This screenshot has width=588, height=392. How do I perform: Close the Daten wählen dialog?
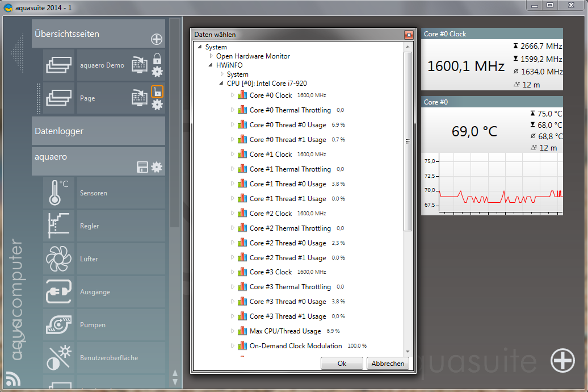(x=409, y=35)
